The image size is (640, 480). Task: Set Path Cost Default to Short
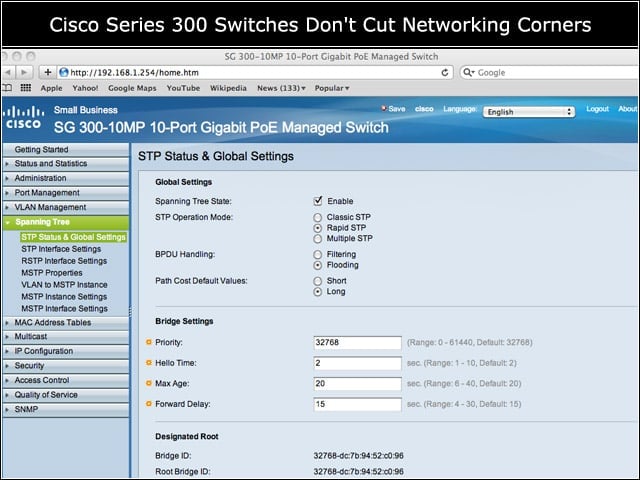(318, 281)
